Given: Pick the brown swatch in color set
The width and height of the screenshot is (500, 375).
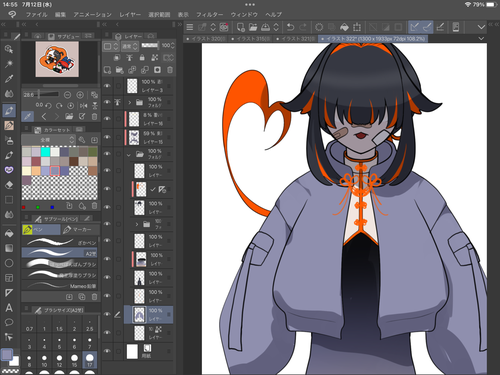Looking at the screenshot, I should coord(74,161).
